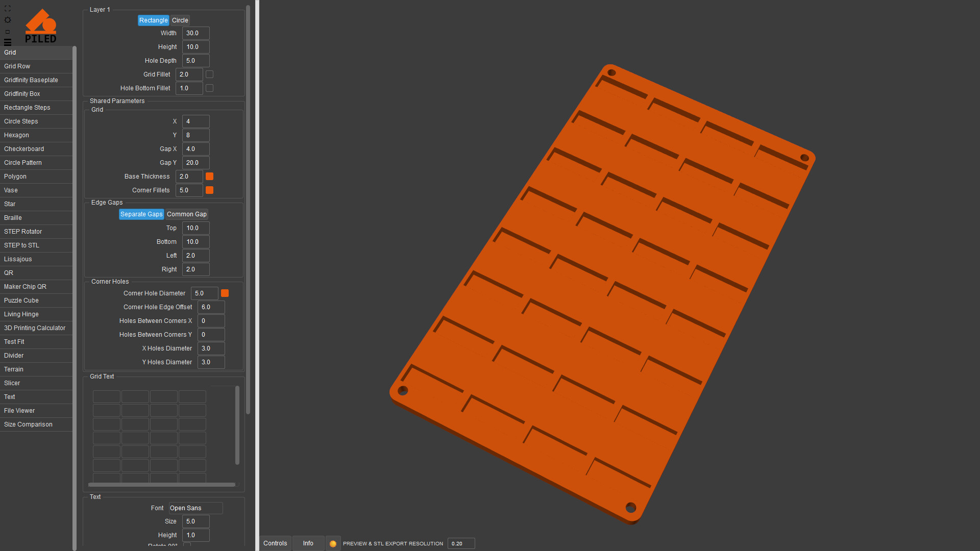Click the orange sun button in bottom bar
Screen dimensions: 980x551
[x=333, y=544]
